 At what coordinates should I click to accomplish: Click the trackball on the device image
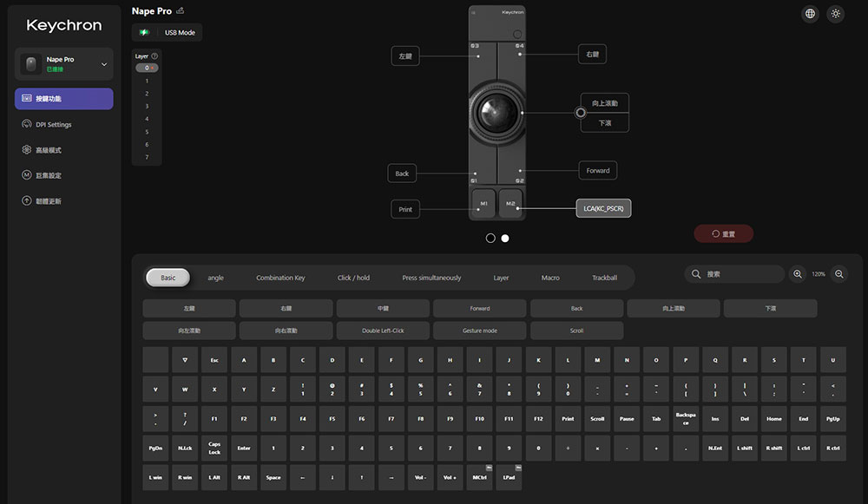[x=496, y=112]
